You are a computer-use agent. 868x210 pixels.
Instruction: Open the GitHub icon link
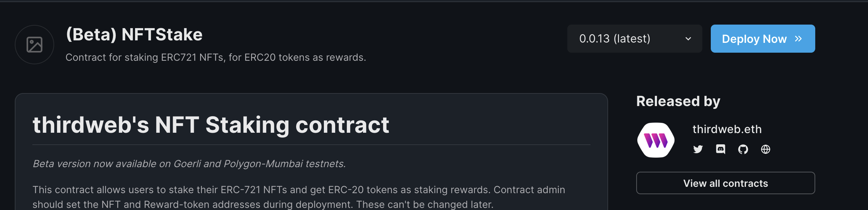point(743,149)
